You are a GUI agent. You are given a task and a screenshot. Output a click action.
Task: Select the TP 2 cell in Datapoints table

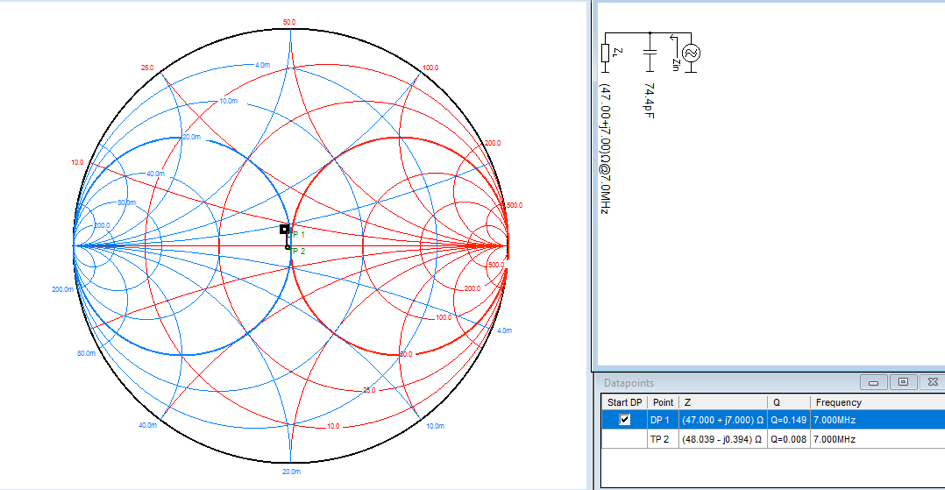pos(662,439)
